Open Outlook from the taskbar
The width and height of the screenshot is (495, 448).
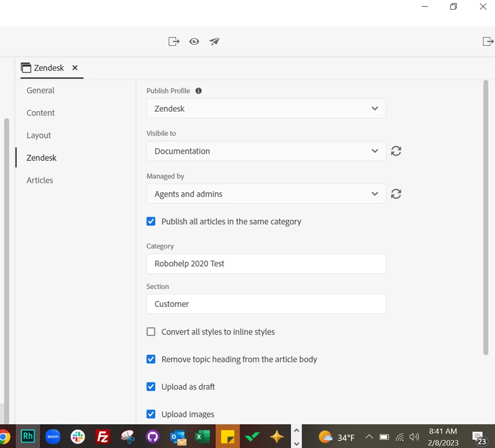pos(178,437)
